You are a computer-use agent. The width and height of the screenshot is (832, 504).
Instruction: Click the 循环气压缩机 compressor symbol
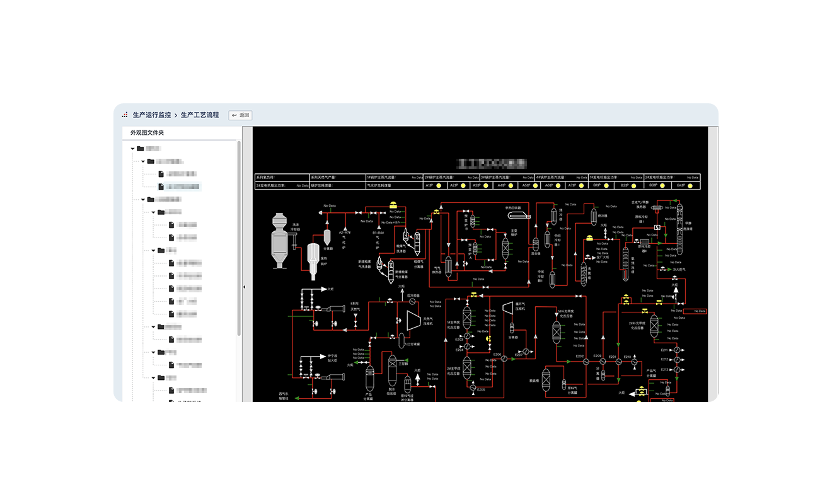508,309
